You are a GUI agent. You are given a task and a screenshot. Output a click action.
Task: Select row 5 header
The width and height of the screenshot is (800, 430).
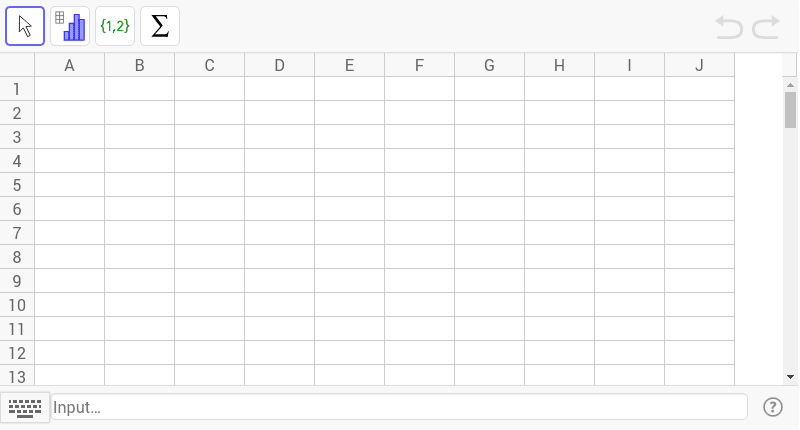pyautogui.click(x=17, y=185)
